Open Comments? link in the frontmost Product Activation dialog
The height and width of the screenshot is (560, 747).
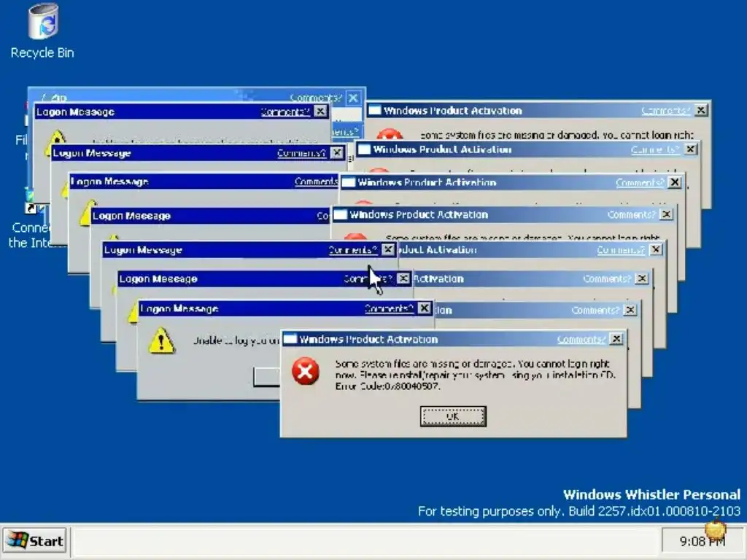pyautogui.click(x=581, y=340)
